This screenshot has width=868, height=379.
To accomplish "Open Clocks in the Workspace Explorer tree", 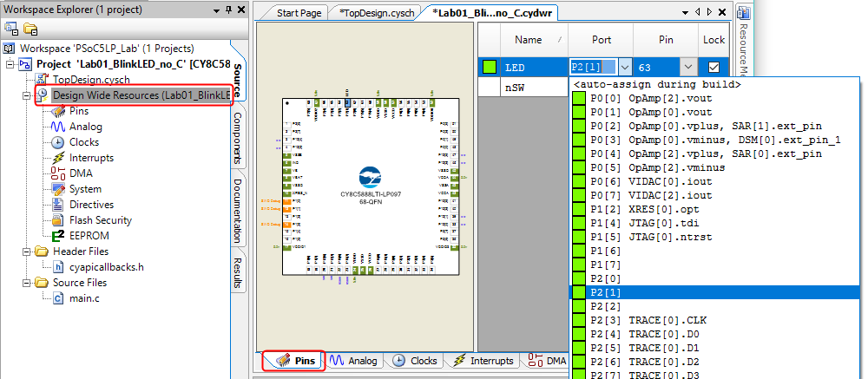I will (x=83, y=142).
